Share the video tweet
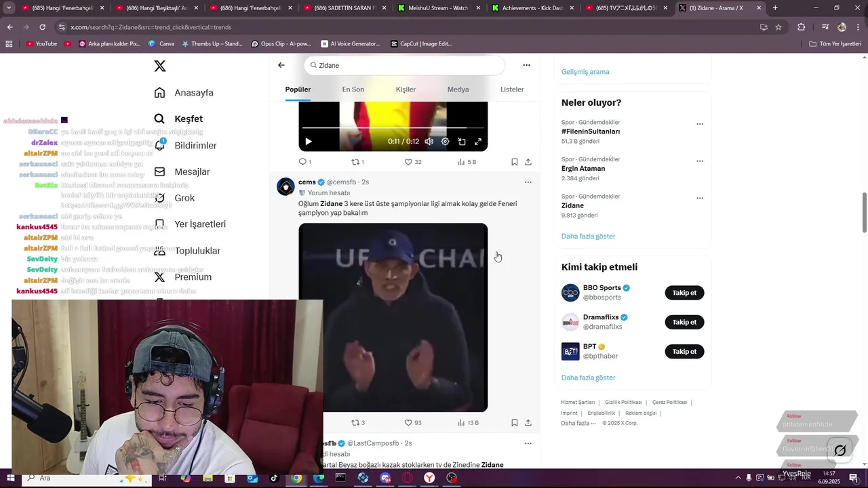 click(x=528, y=162)
